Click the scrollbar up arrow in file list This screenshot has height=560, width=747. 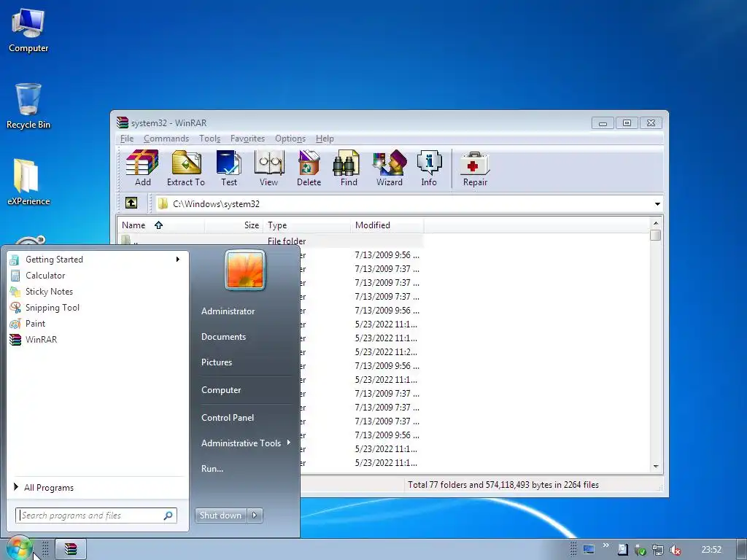click(x=656, y=223)
